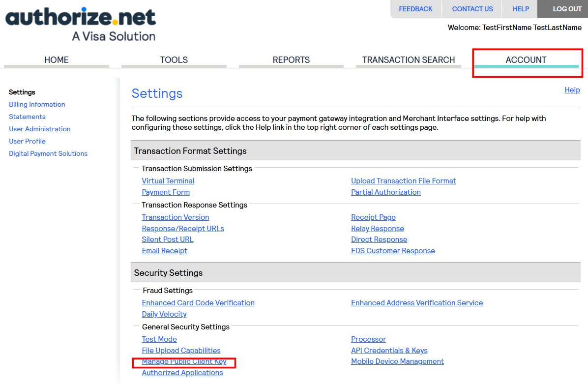This screenshot has height=384, width=588.
Task: Go to User Administration
Action: click(x=40, y=129)
